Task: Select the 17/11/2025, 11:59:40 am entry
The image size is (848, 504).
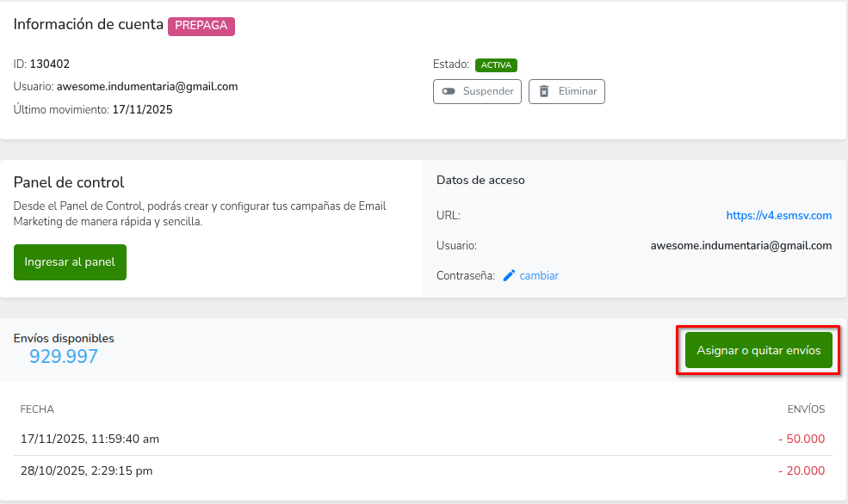Action: (x=90, y=439)
